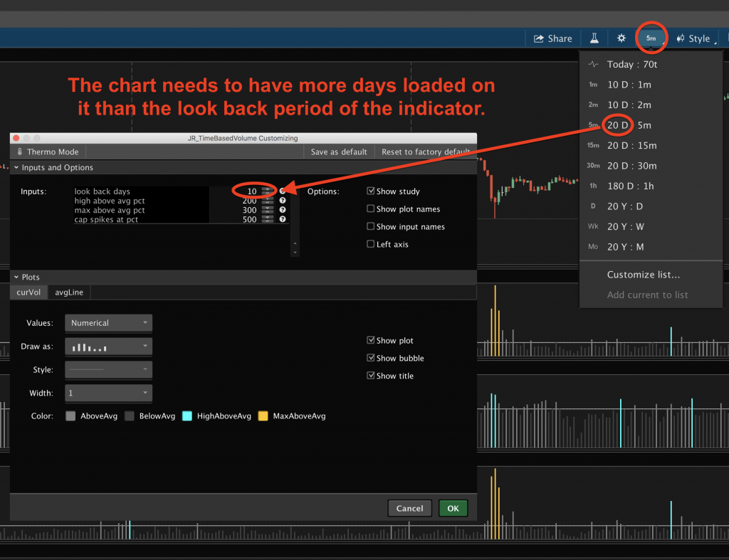This screenshot has width=729, height=560.
Task: Click the help icon beside high above avg pct
Action: click(x=282, y=200)
